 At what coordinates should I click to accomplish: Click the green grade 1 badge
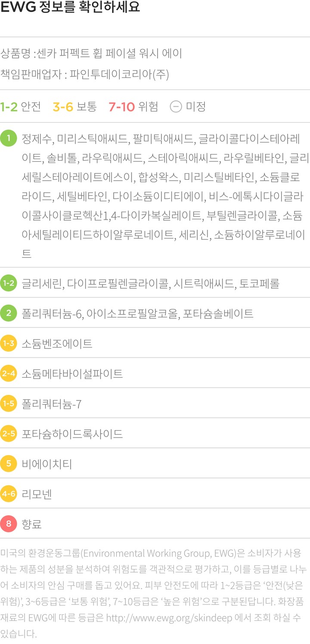click(9, 139)
